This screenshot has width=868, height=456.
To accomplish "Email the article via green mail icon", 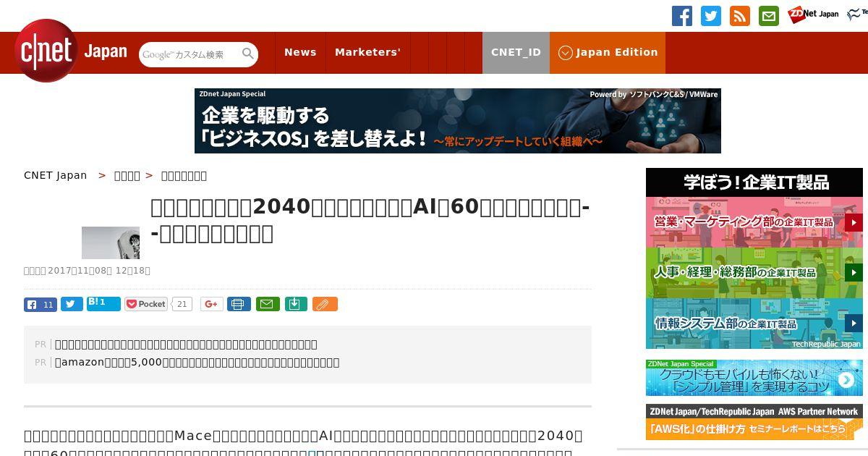I will [268, 304].
